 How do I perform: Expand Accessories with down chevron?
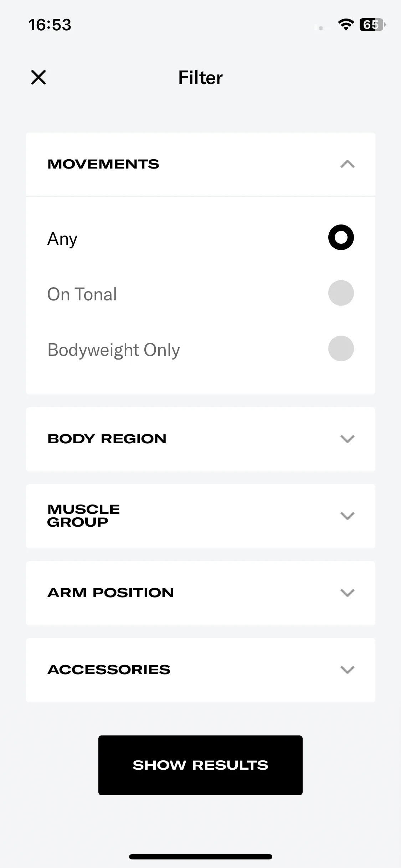(347, 670)
